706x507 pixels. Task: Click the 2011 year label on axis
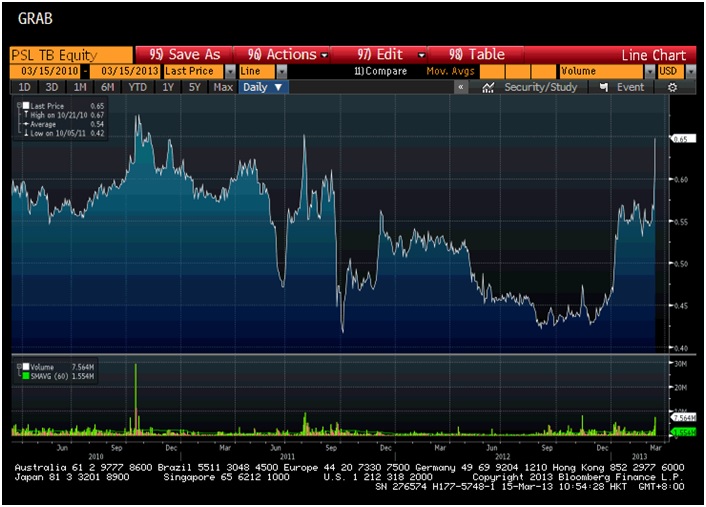pos(288,457)
